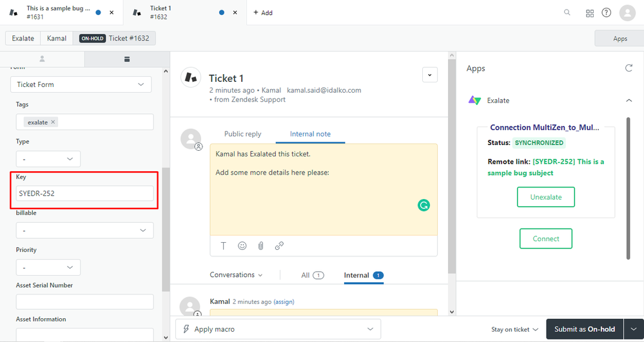Close the Ticket 1 #1632 tab
The width and height of the screenshot is (644, 342).
[x=235, y=12]
